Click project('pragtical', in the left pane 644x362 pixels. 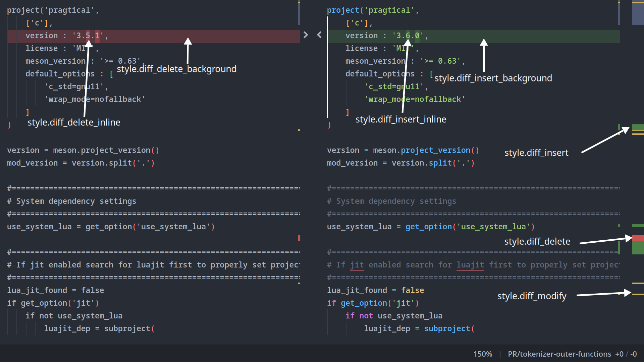tap(53, 10)
